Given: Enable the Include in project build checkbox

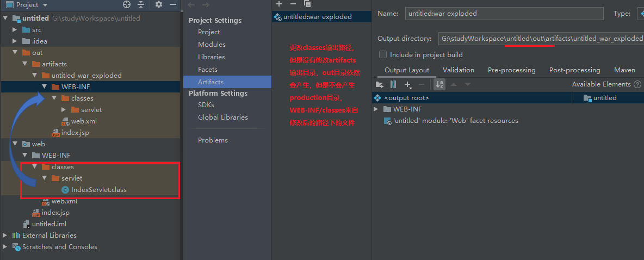Looking at the screenshot, I should 383,54.
